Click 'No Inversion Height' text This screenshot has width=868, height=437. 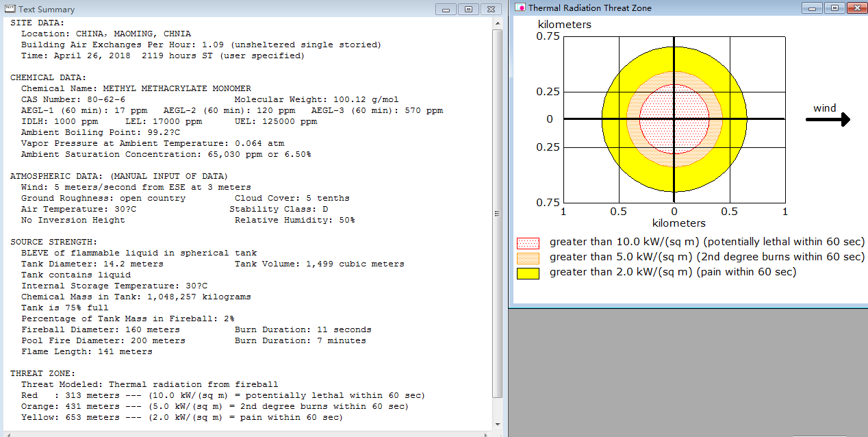coord(73,220)
